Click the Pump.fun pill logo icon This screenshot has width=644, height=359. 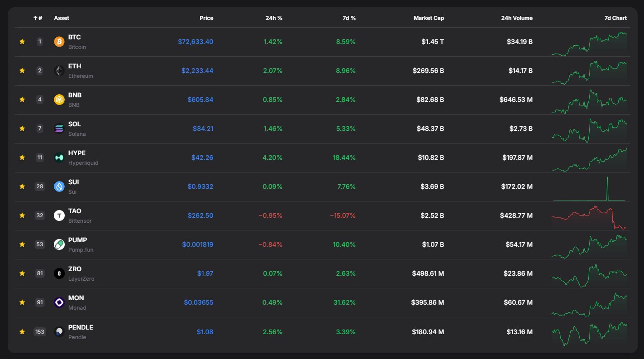click(x=59, y=244)
